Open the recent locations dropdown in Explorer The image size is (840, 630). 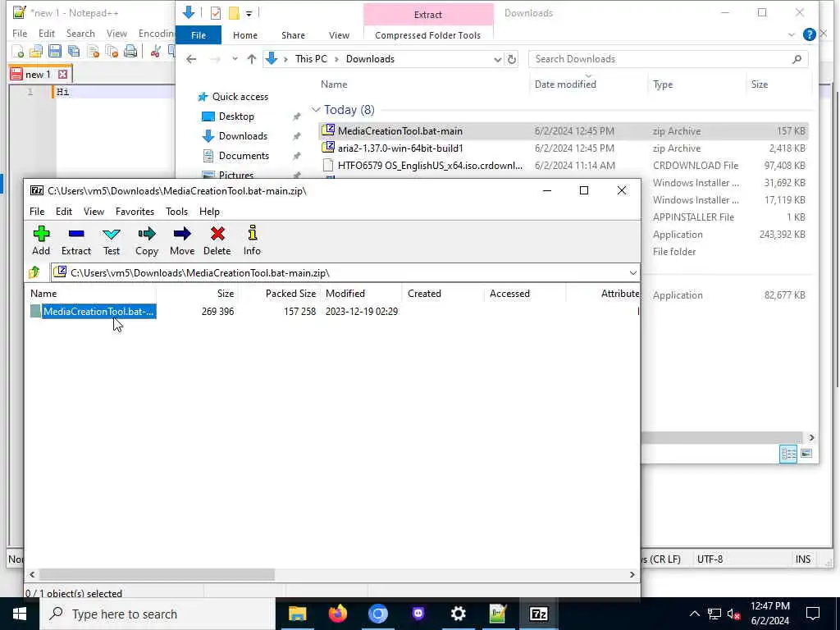(235, 59)
